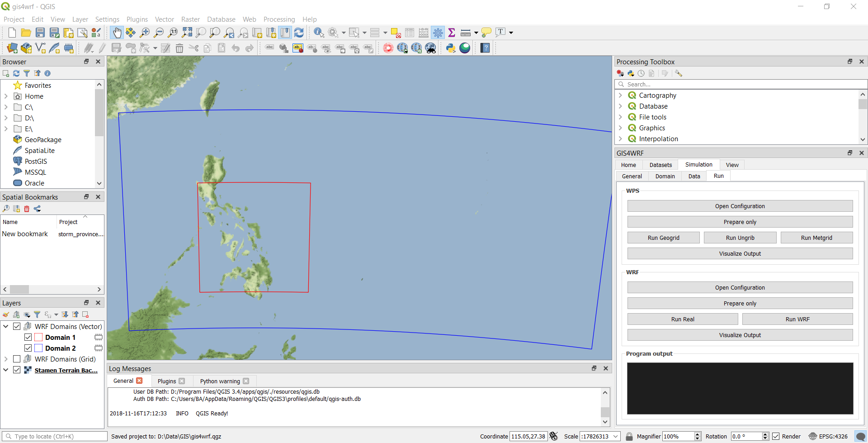Expand the Cartography toolbox group
This screenshot has height=443, width=868.
coord(620,95)
